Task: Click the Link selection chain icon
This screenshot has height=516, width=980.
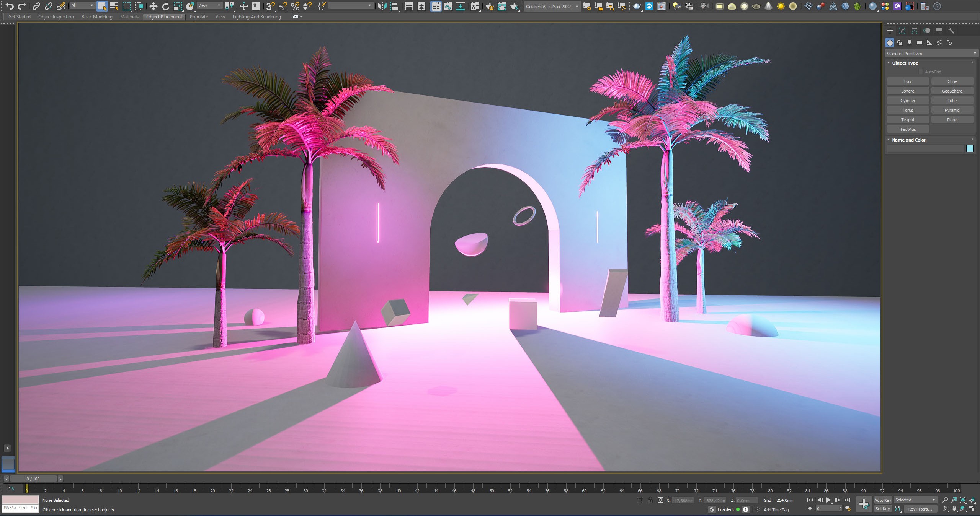Action: (x=36, y=6)
